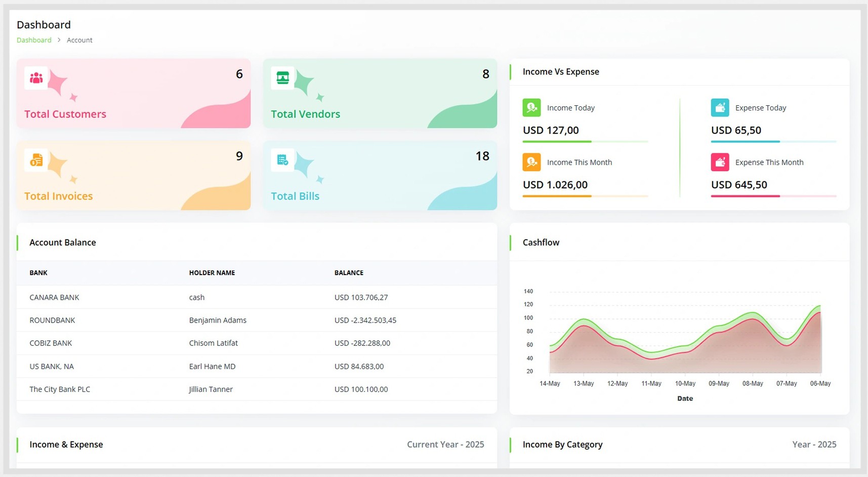
Task: Open the Dashboard breadcrumb link
Action: tap(34, 40)
